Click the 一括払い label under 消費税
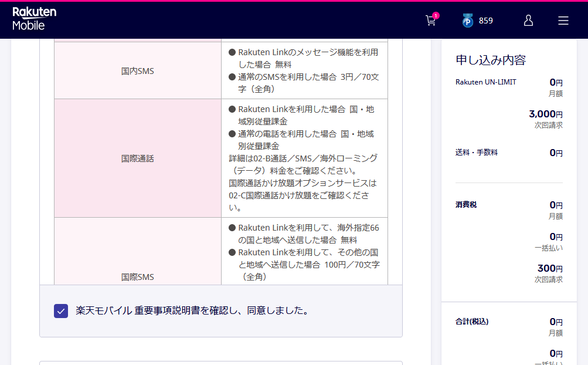This screenshot has width=588, height=365. [549, 248]
